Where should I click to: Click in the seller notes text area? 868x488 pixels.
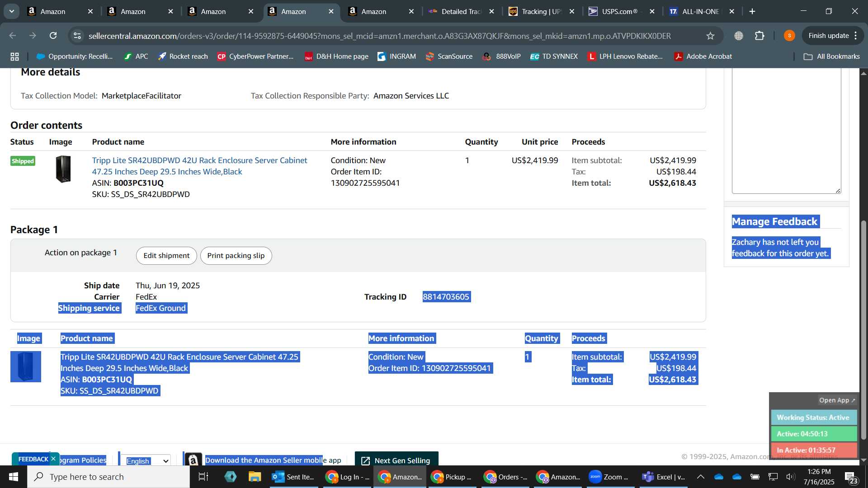(x=786, y=131)
